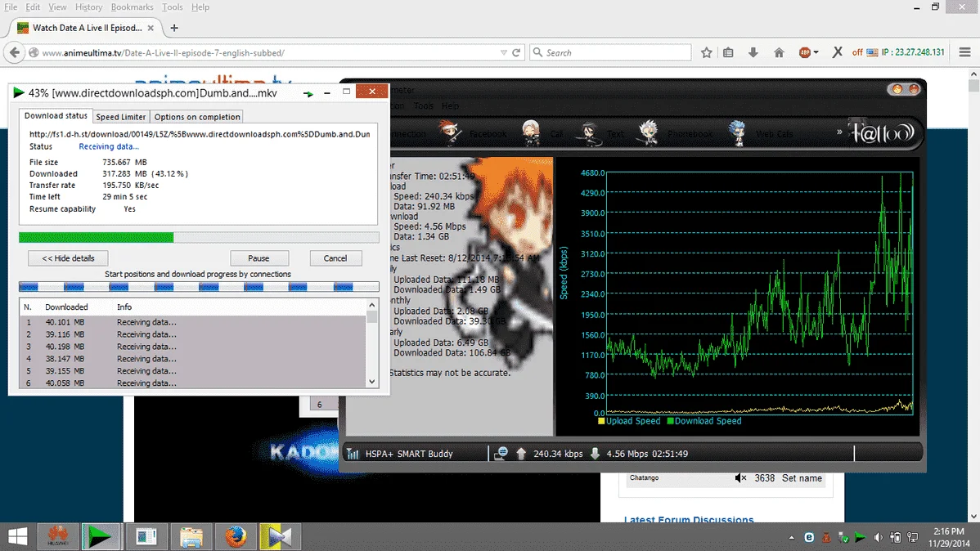Screen dimensions: 980x551
Task: Open Huawei app in taskbar
Action: [58, 536]
